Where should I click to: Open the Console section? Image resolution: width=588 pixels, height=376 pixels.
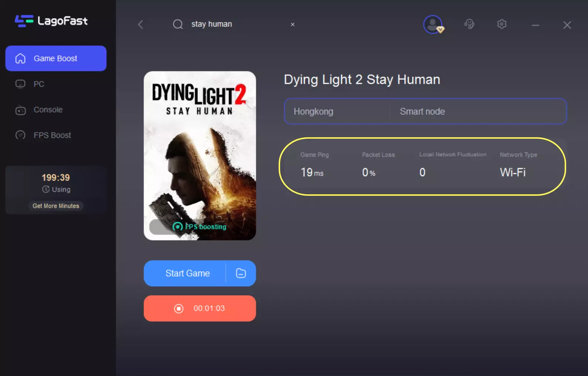pyautogui.click(x=48, y=110)
